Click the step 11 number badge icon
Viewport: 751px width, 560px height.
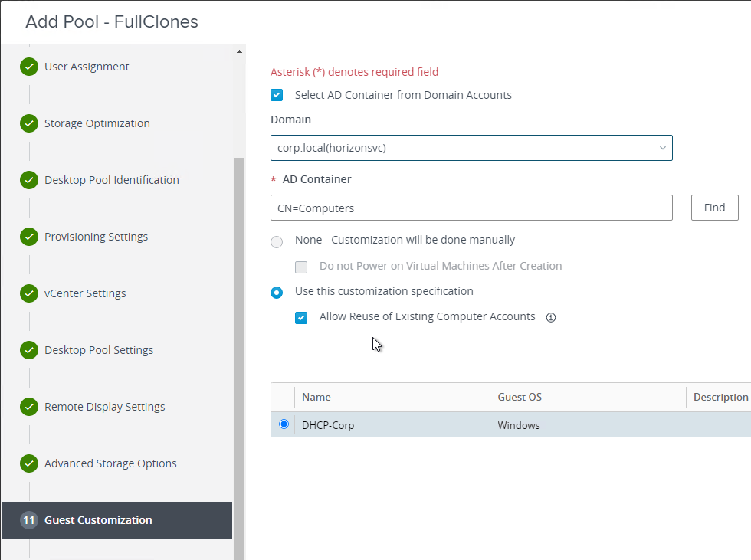click(29, 520)
